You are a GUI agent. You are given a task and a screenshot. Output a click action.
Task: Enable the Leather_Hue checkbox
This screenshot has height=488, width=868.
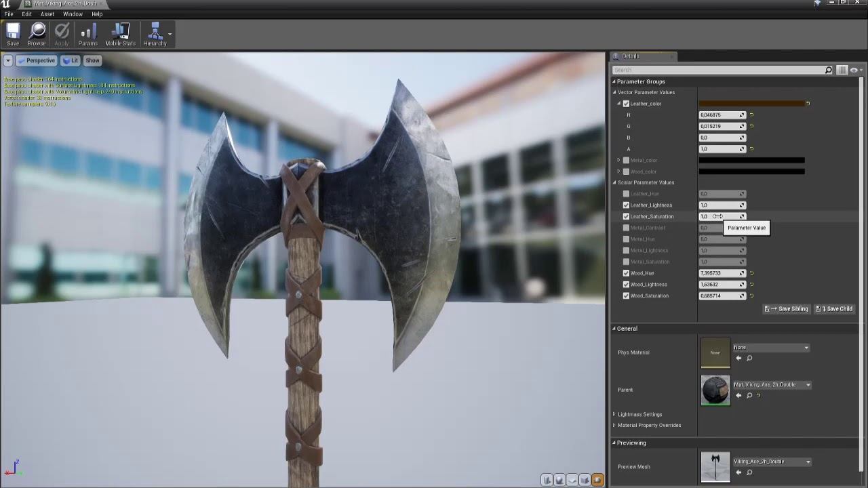(626, 194)
